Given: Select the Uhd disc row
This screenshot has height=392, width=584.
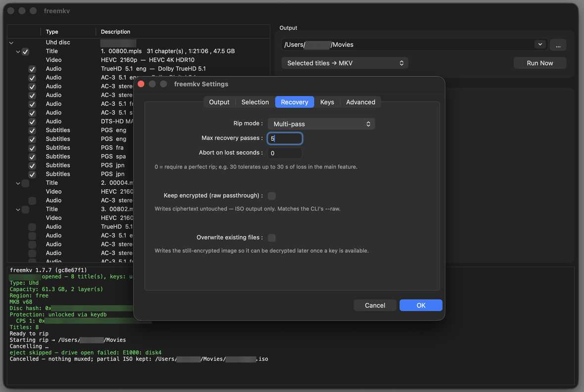Looking at the screenshot, I should pyautogui.click(x=139, y=43).
